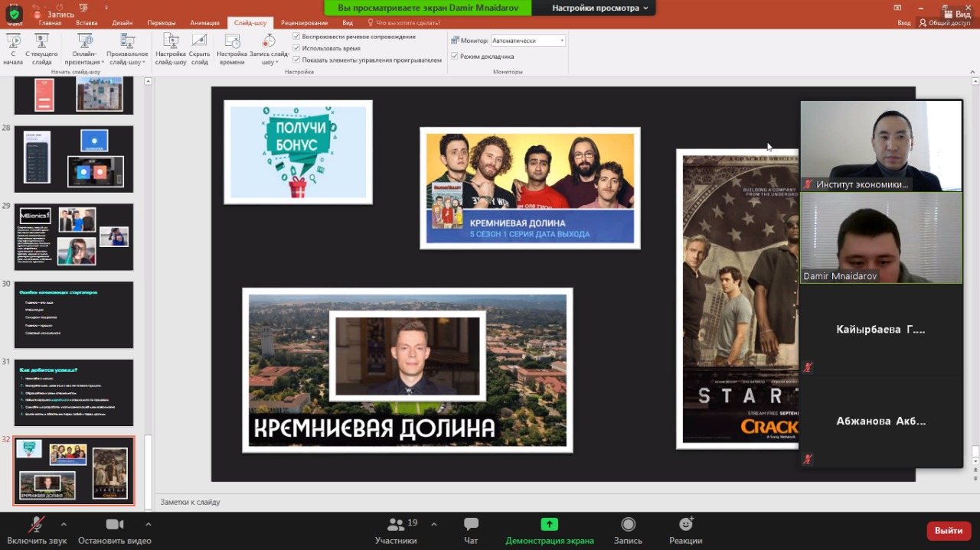Click muted mic icon on Абжанова tile

point(808,459)
